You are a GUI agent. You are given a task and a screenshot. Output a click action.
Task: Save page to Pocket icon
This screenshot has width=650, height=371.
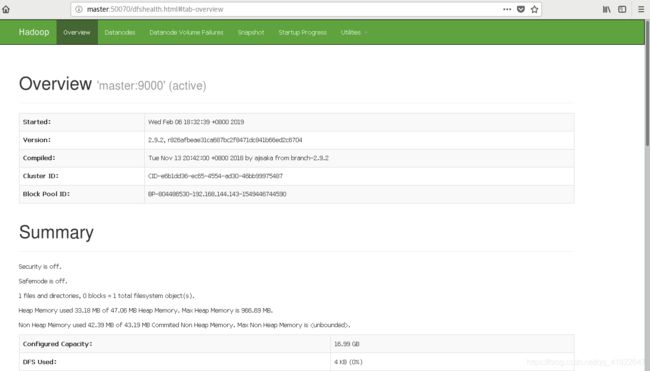521,9
